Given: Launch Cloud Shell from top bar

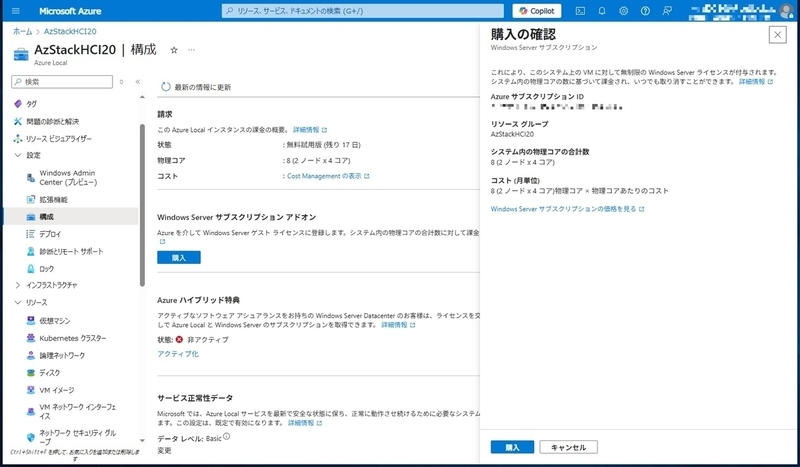Looking at the screenshot, I should tap(580, 11).
